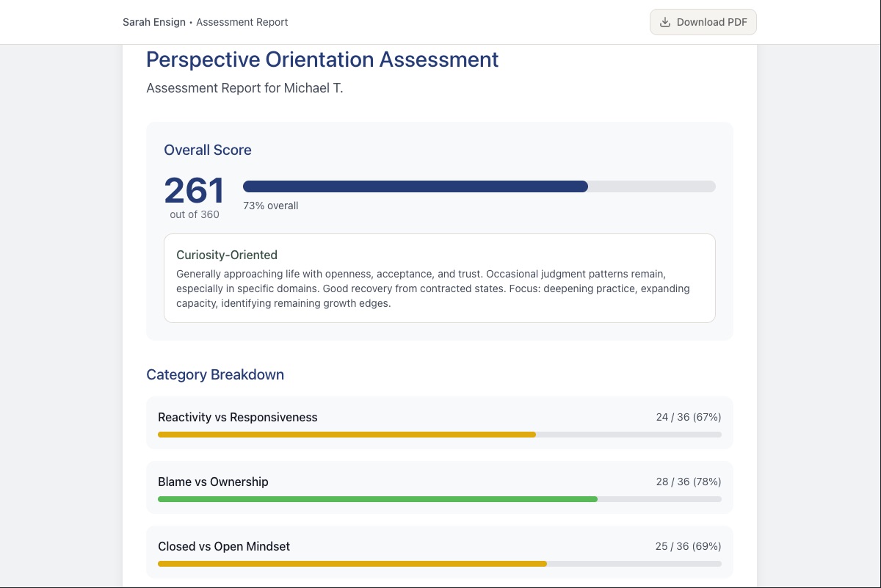Viewport: 881px width, 588px height.
Task: Select the Blame vs Ownership category
Action: [213, 482]
